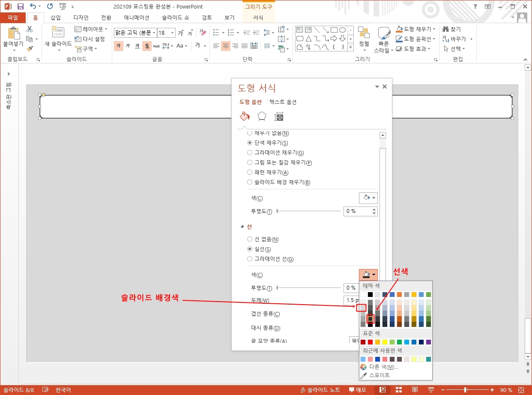Image resolution: width=532 pixels, height=395 pixels.
Task: Click Replace (바꾸기) button
Action: click(x=455, y=39)
